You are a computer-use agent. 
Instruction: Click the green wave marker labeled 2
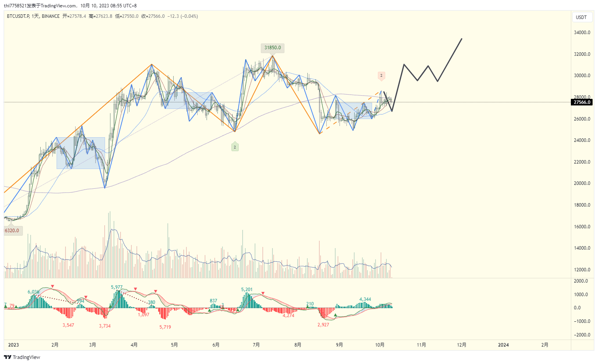point(235,147)
